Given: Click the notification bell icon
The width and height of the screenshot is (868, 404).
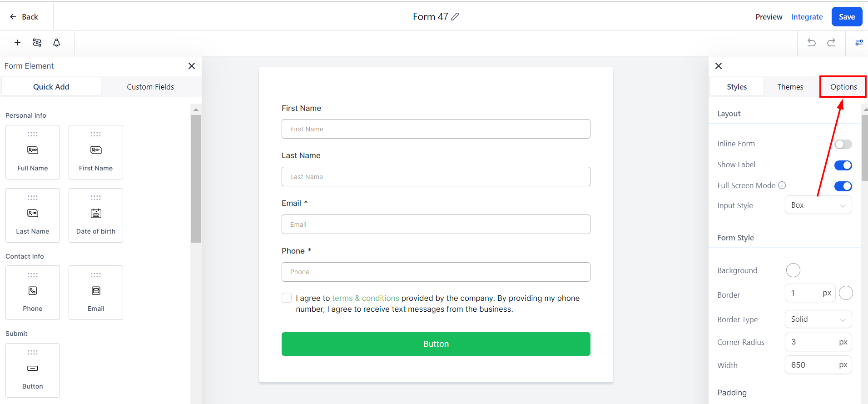Looking at the screenshot, I should click(x=56, y=43).
